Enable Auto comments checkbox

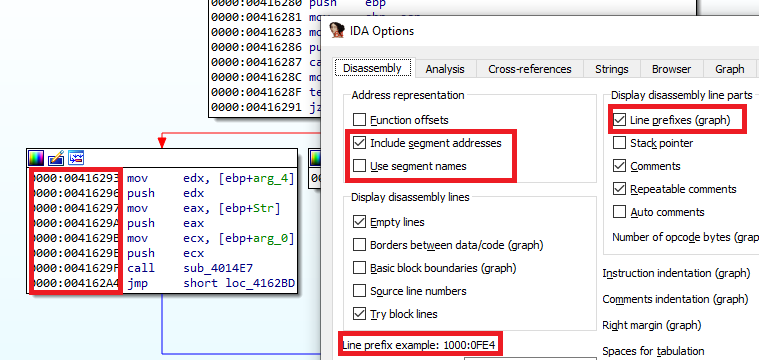[619, 212]
